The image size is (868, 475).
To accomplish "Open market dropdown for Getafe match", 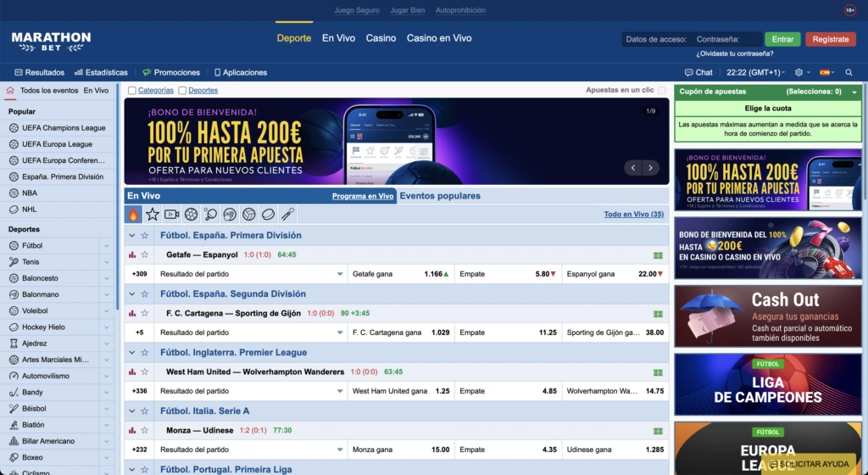I will click(x=340, y=274).
